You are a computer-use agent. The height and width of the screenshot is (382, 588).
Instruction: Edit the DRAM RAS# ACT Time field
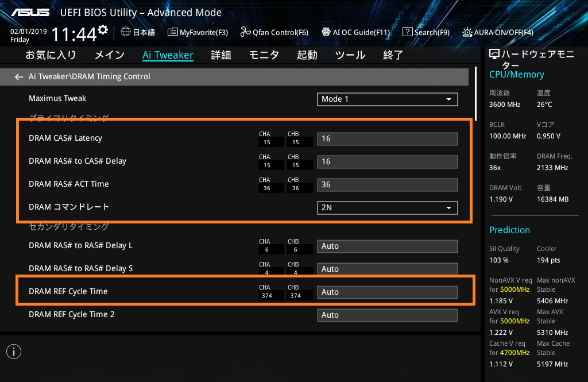tap(388, 184)
